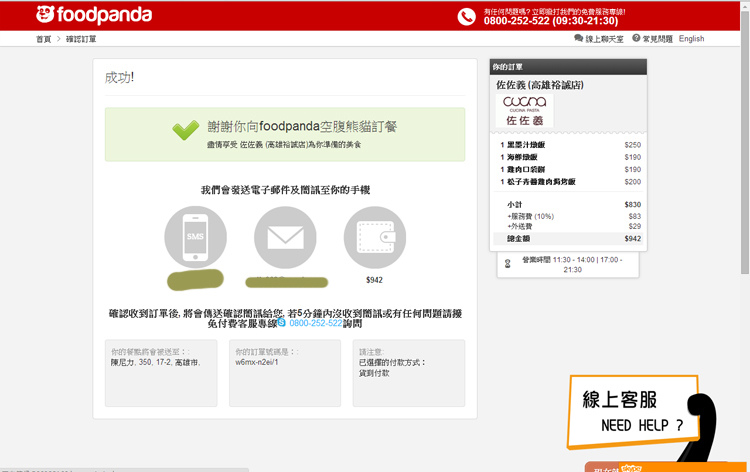Go to 首頁 breadcrumb link

pyautogui.click(x=43, y=39)
